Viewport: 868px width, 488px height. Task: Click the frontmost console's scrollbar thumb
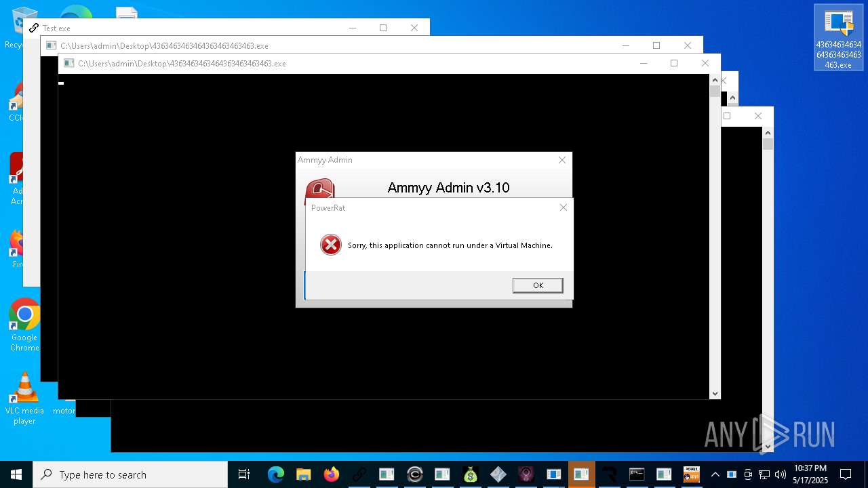(715, 91)
